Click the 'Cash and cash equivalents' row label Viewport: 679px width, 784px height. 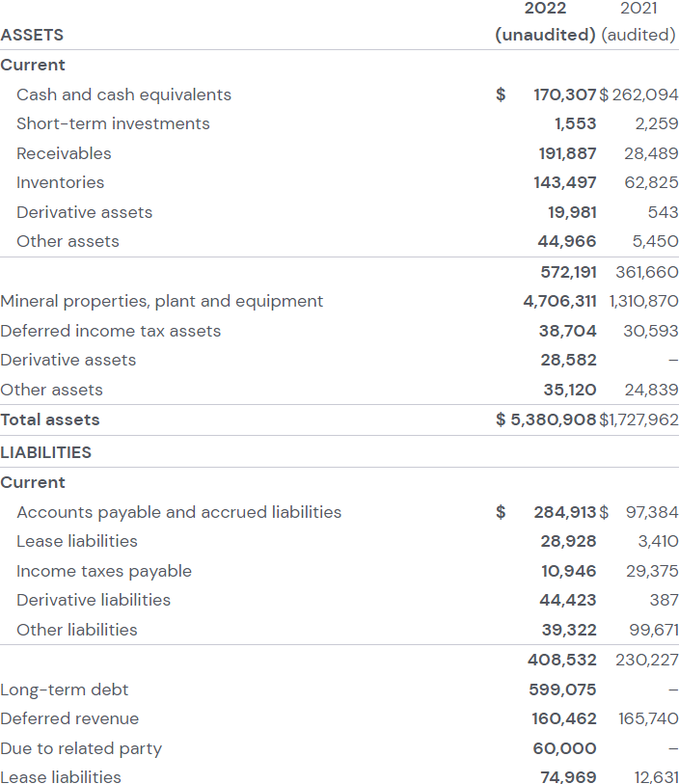click(x=123, y=95)
